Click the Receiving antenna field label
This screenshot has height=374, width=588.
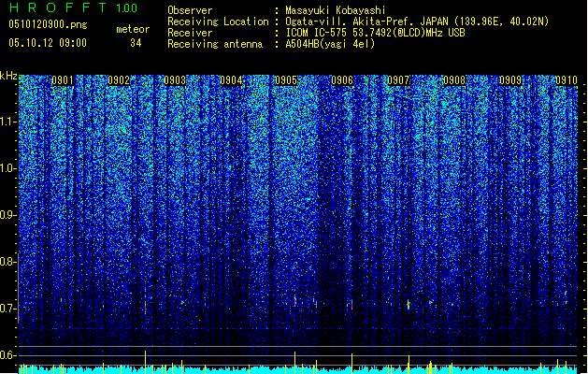(x=215, y=44)
